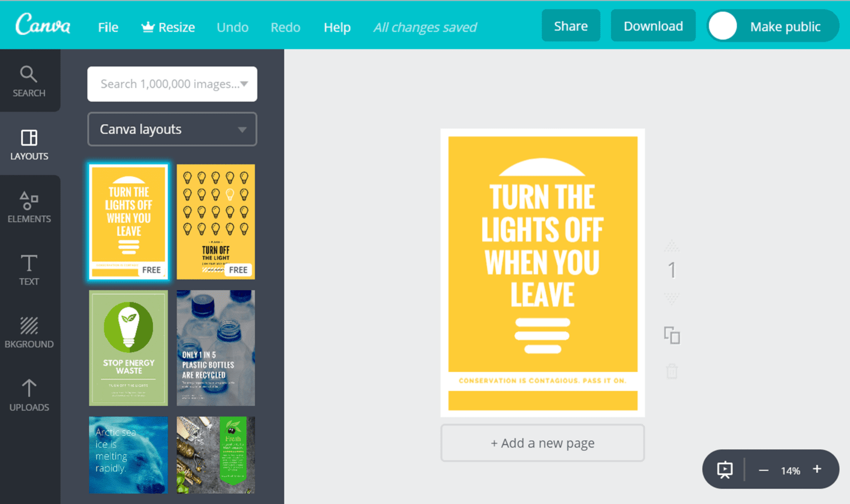Screen dimensions: 850x504
Task: Switch to the Layouts panel
Action: point(29,144)
